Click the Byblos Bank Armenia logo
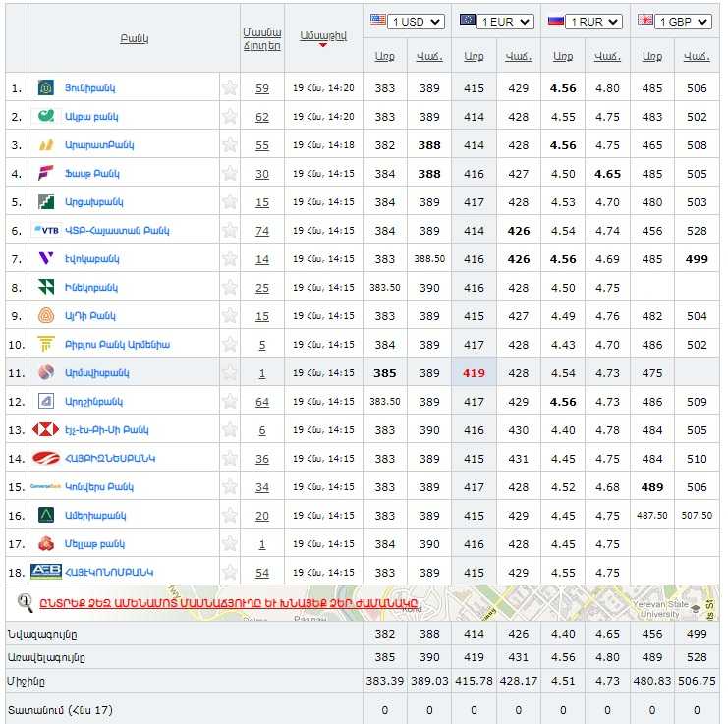 [x=45, y=345]
